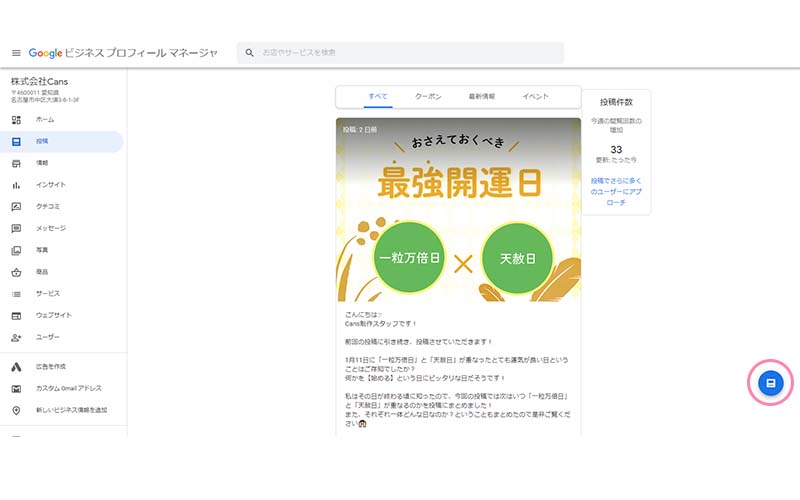This screenshot has height=500, width=800.
Task: Click the 写真 photos icon
Action: (16, 250)
